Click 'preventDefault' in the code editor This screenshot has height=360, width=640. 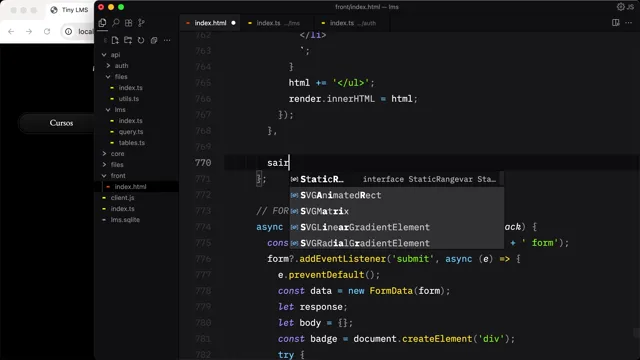[x=326, y=275]
